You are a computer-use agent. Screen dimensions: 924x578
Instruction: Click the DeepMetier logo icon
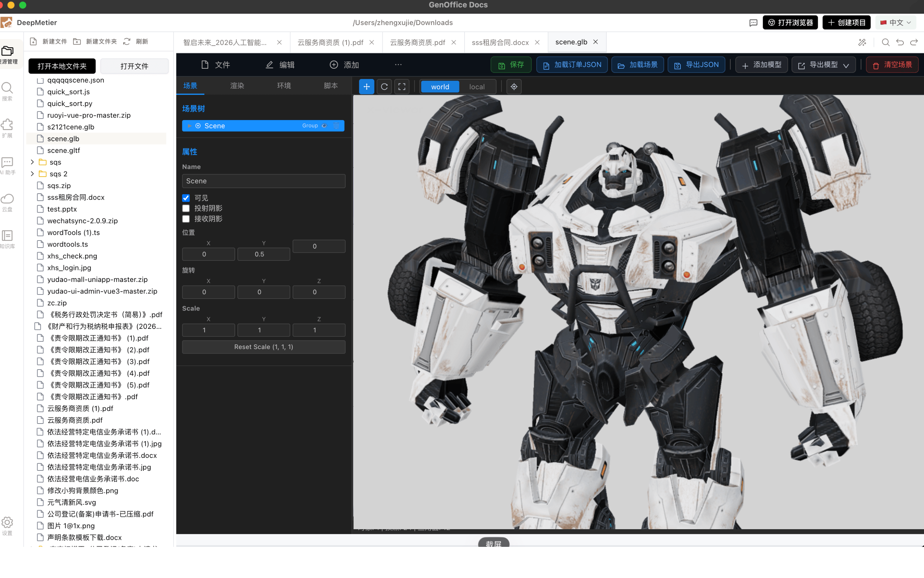6,22
